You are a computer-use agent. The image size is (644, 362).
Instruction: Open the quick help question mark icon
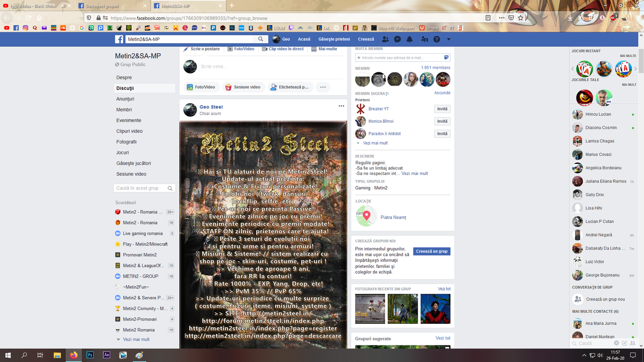[x=437, y=39]
